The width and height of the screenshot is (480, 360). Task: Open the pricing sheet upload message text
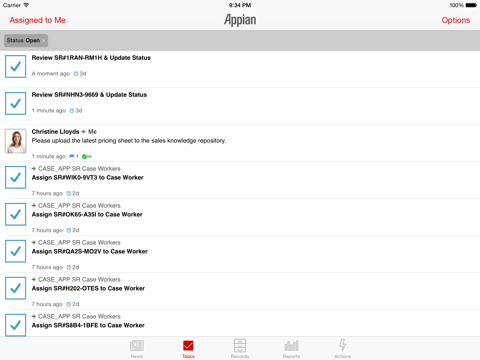[x=129, y=141]
